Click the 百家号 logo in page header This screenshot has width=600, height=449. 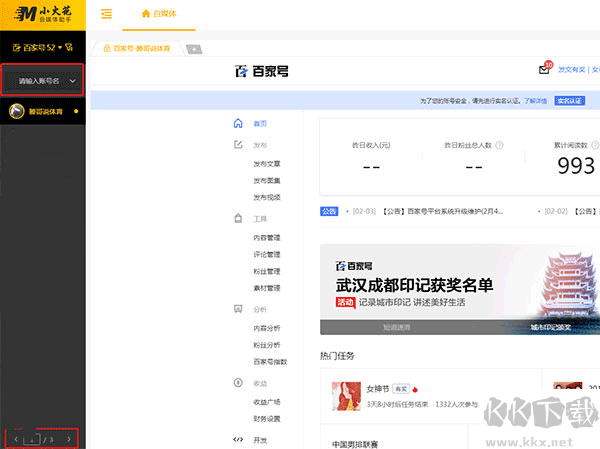click(262, 71)
